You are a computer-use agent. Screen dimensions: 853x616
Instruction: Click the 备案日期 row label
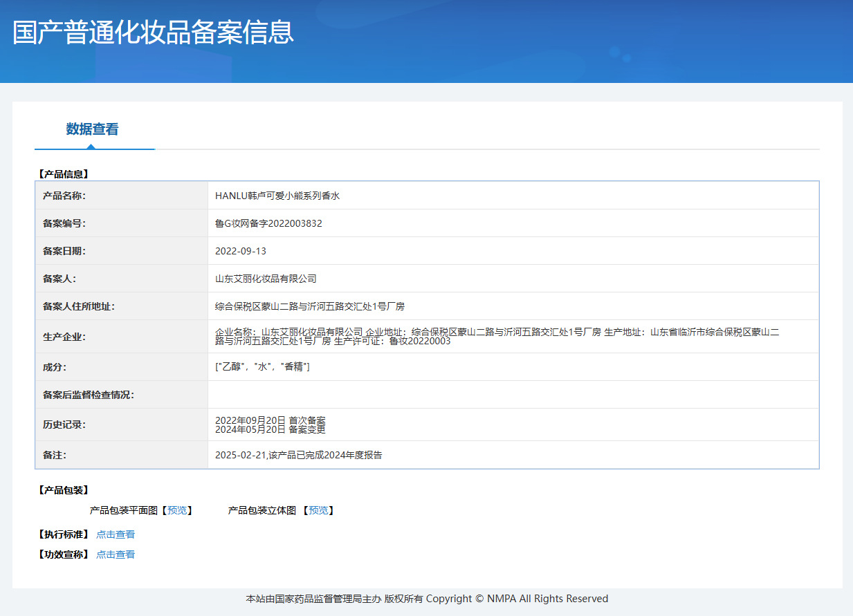(x=64, y=251)
